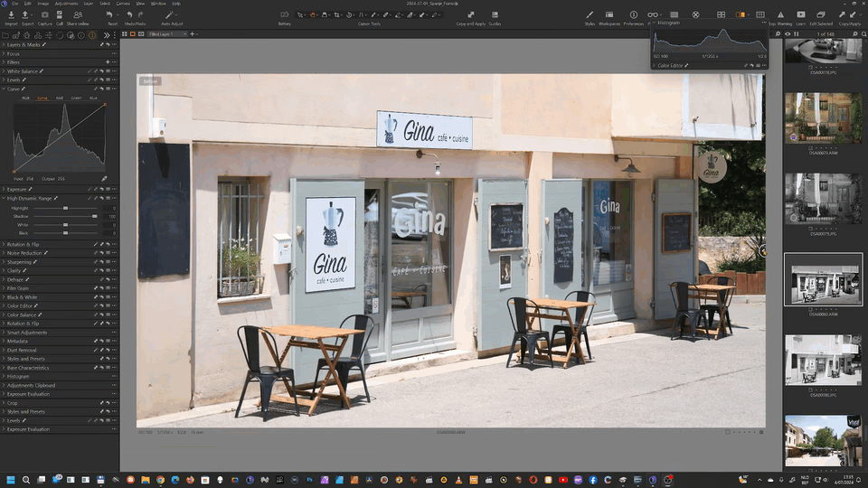The height and width of the screenshot is (488, 868).
Task: Open the Filled Layer 1 dropdown
Action: (168, 34)
